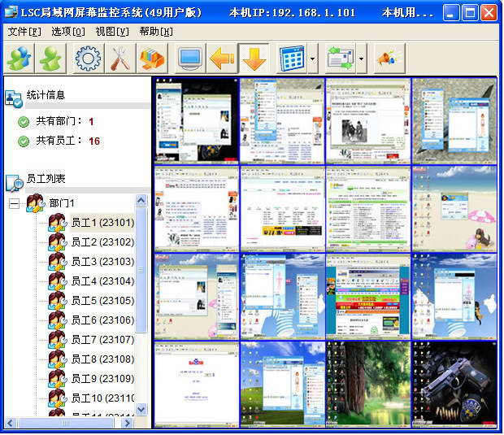Open the thumbnail with black-and-white photo webpage

pyautogui.click(x=368, y=121)
